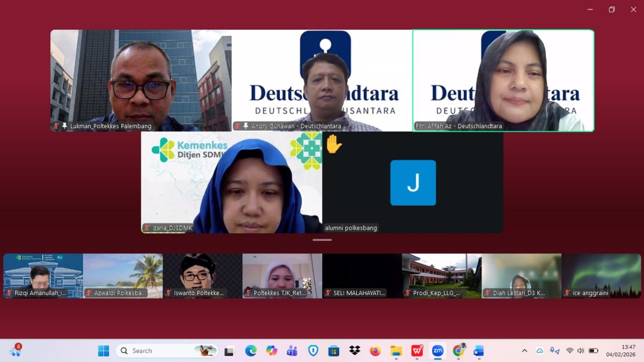Click the pin icon on Lukman_Poltekkes Palembang

coord(64,126)
